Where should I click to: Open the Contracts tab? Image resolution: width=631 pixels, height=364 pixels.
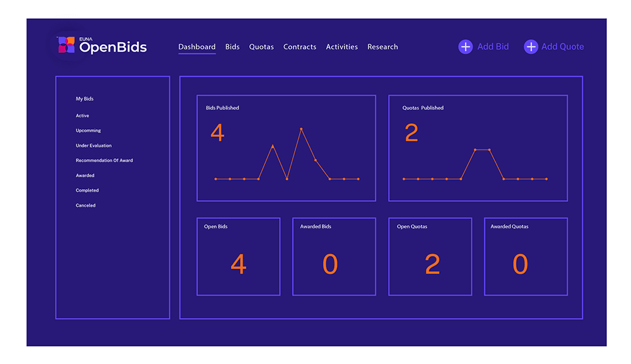[300, 46]
